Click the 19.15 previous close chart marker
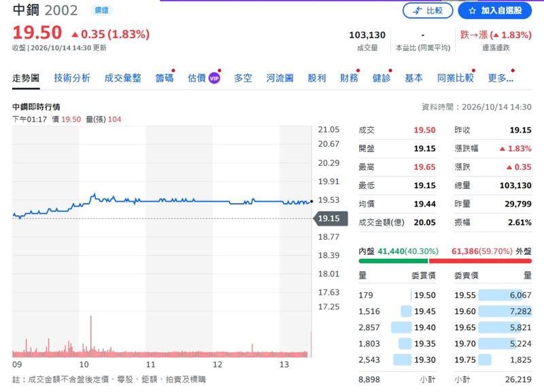Screen dimensions: 544x392 (330, 218)
